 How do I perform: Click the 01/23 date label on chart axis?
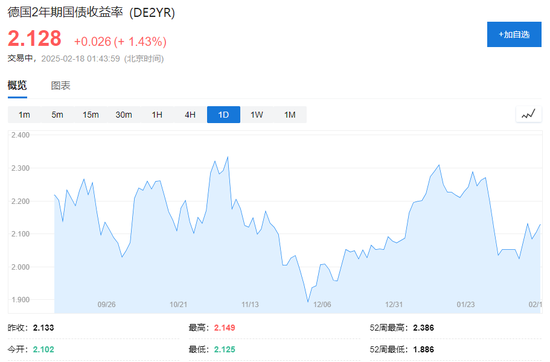(466, 304)
